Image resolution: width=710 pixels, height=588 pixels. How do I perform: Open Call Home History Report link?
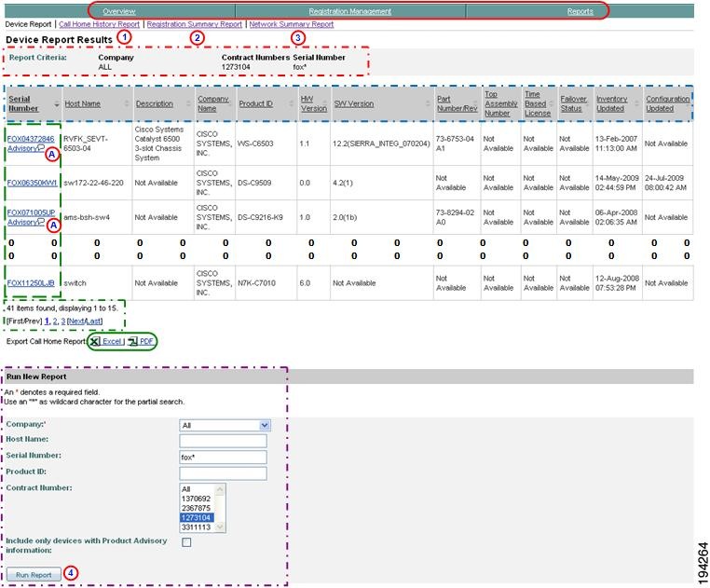click(x=99, y=24)
